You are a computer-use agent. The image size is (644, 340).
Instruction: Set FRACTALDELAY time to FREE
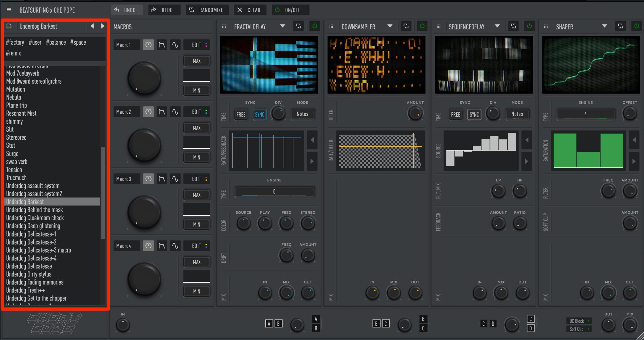(241, 115)
